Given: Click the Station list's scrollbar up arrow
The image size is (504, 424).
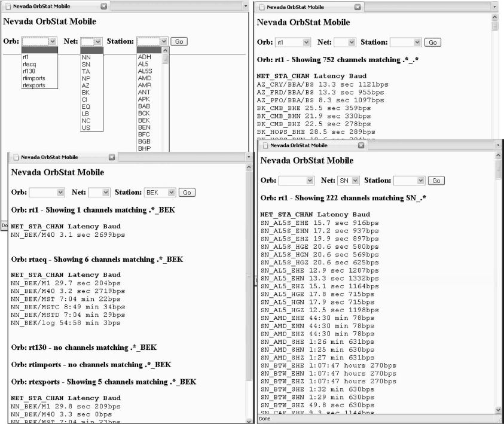Looking at the screenshot, I should pyautogui.click(x=165, y=50).
